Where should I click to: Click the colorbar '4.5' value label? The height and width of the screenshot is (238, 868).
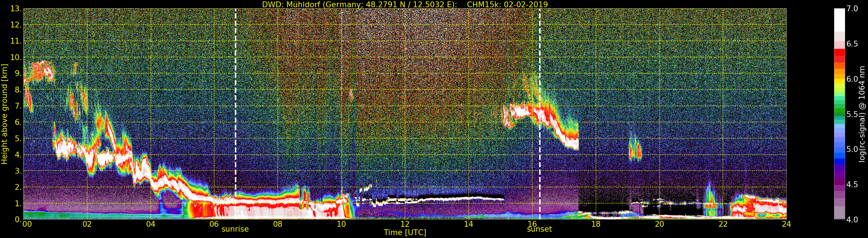[x=852, y=185]
